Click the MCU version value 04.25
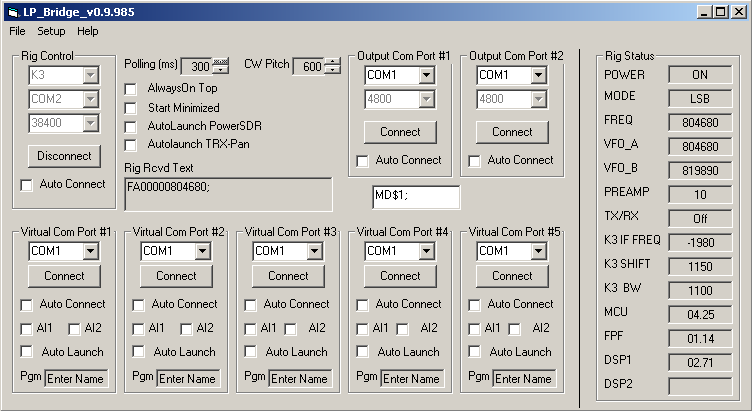Viewport: 752px width, 411px height. [700, 315]
